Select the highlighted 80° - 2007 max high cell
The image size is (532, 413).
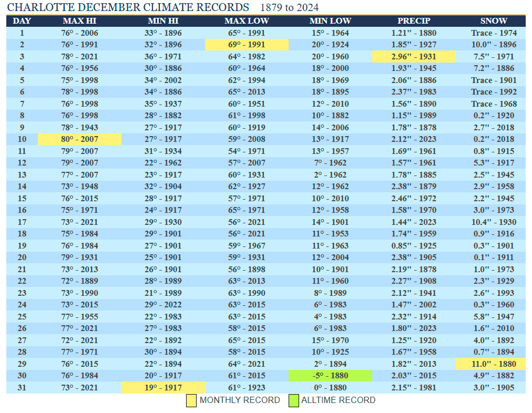[x=79, y=139]
